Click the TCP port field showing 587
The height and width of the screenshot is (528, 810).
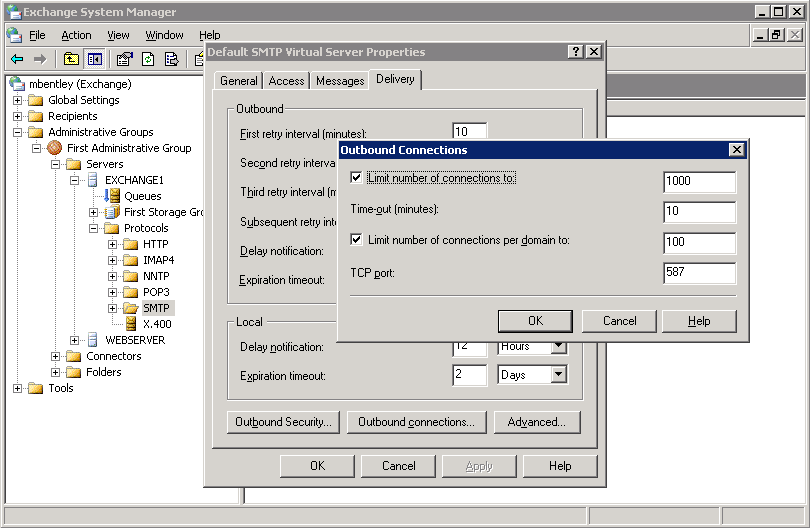699,273
